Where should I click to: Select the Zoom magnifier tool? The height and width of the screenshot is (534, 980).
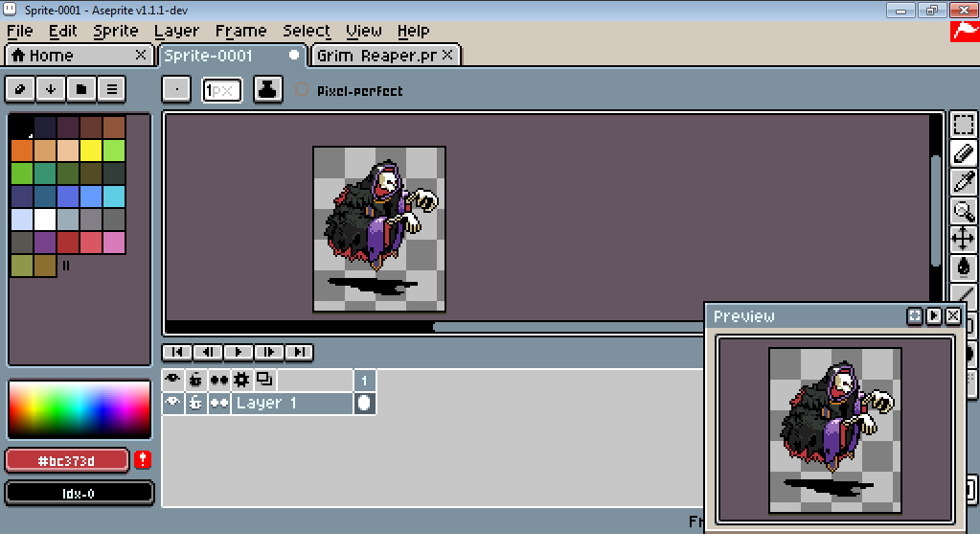[963, 211]
